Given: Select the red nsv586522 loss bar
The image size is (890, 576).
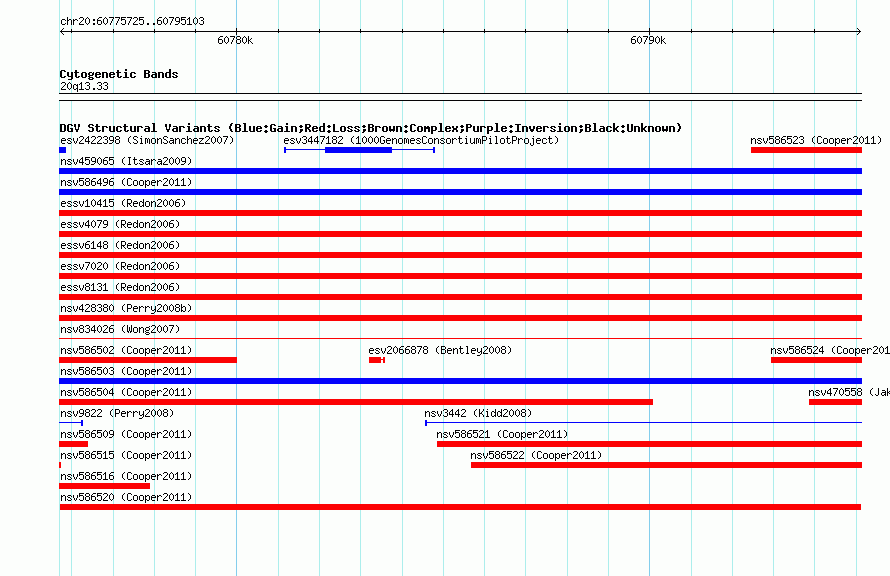Looking at the screenshot, I should point(666,465).
